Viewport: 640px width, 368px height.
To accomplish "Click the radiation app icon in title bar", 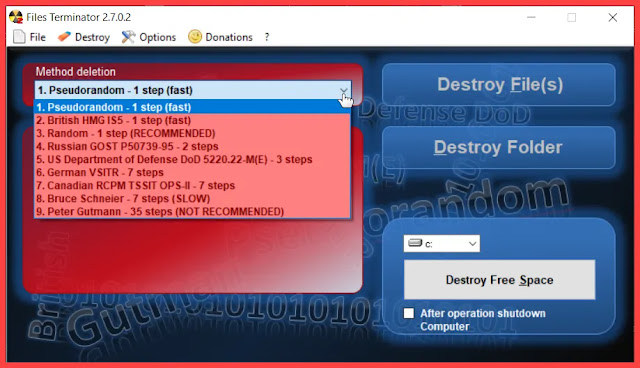I will point(16,17).
